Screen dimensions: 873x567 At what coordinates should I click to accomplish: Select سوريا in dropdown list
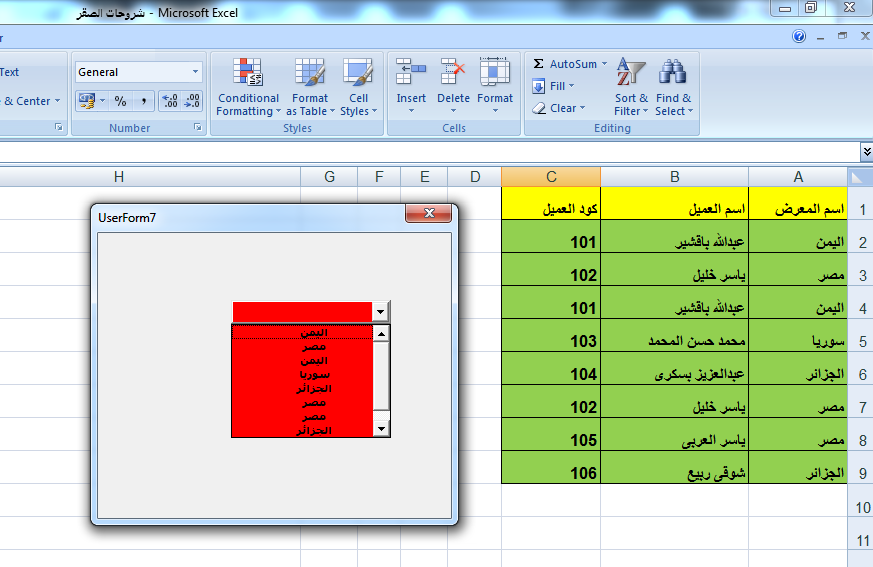point(302,375)
